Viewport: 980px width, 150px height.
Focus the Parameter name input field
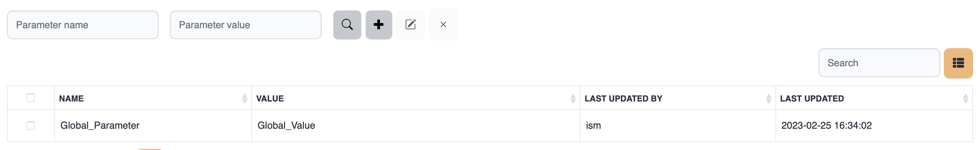(x=82, y=25)
